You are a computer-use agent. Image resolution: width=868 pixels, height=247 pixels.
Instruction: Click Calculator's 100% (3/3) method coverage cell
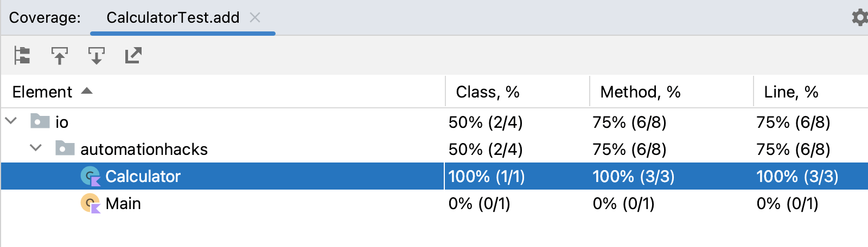point(633,177)
